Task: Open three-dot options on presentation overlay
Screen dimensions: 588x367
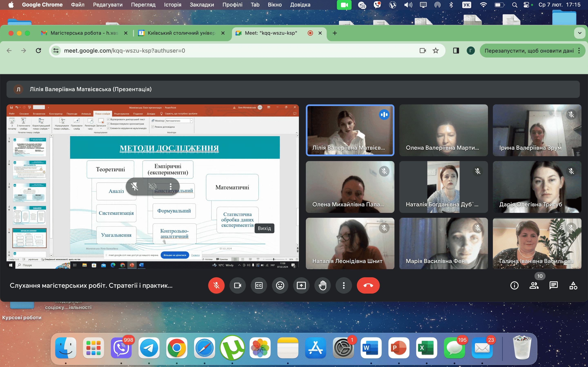Action: coord(170,186)
